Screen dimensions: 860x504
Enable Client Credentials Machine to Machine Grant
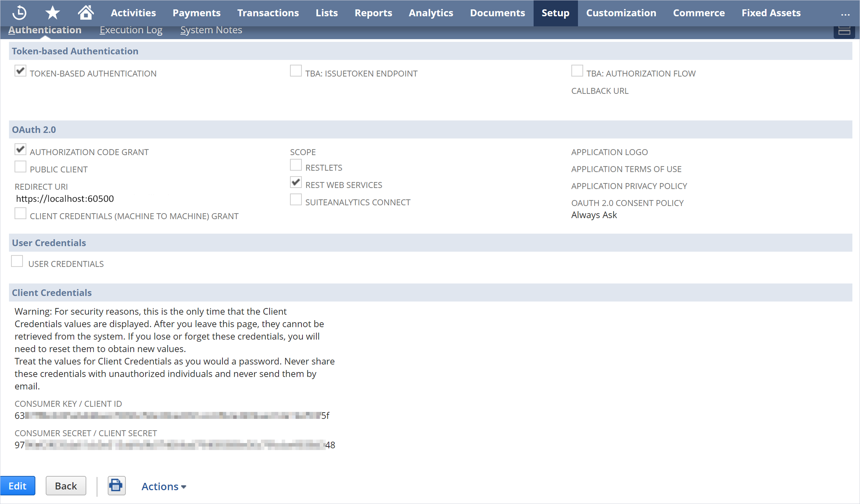tap(20, 214)
